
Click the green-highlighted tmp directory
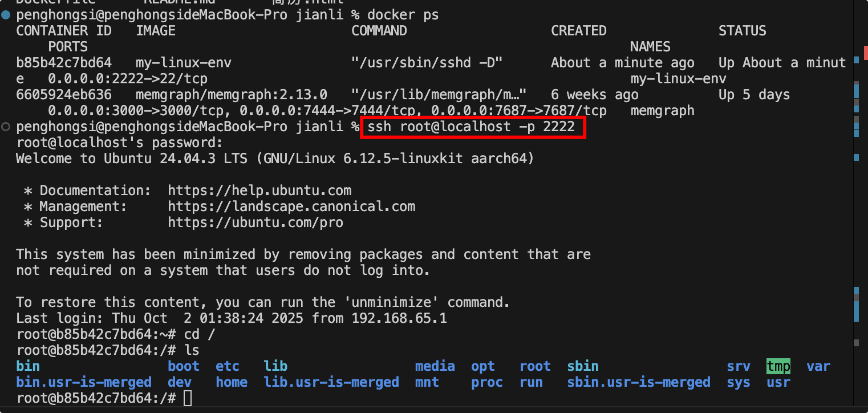[x=778, y=366]
